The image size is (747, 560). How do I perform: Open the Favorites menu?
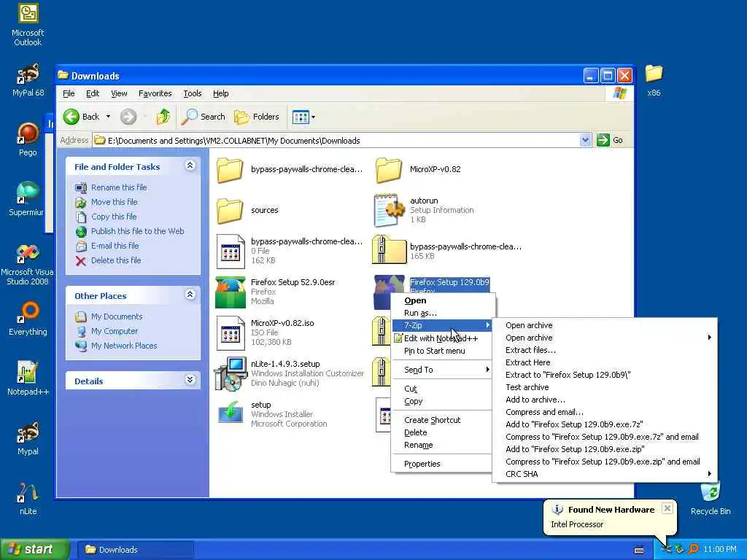(155, 93)
